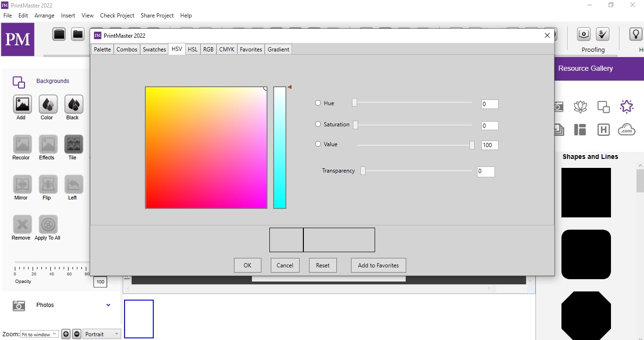
Task: Open the Insert menu
Action: (68, 16)
